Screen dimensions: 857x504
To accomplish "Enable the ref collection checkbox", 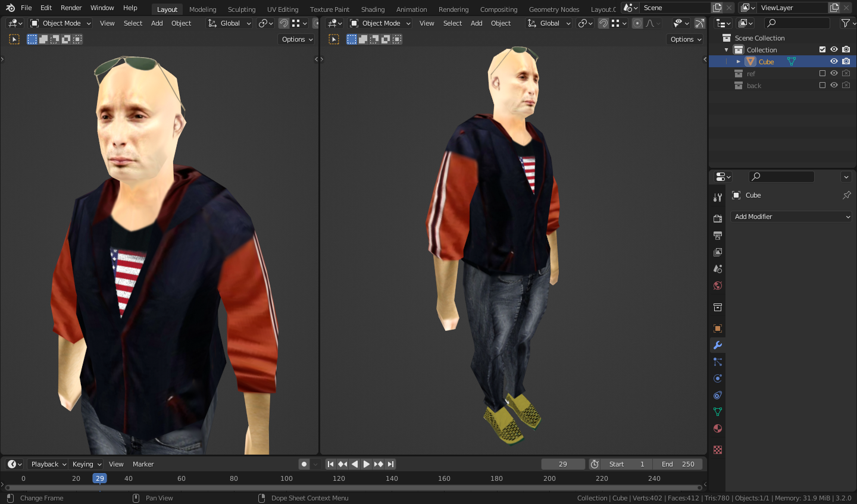I will pyautogui.click(x=822, y=73).
